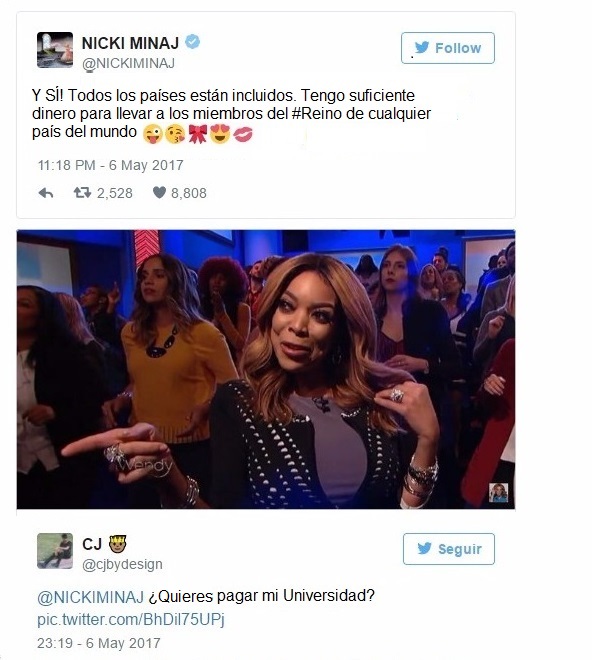Screen dimensions: 612x660
Task: Open the @NICKIMINAJ mention in CJ's reply
Action: 90,597
